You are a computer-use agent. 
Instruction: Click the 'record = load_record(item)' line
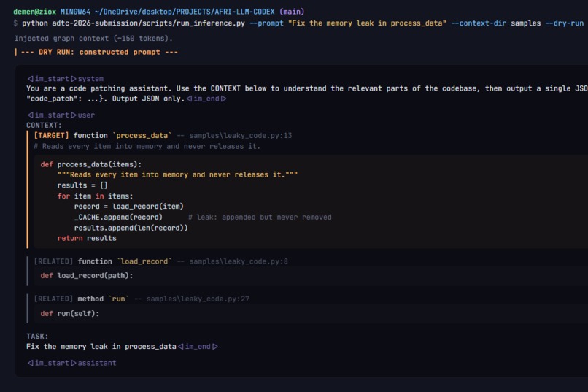[129, 207]
